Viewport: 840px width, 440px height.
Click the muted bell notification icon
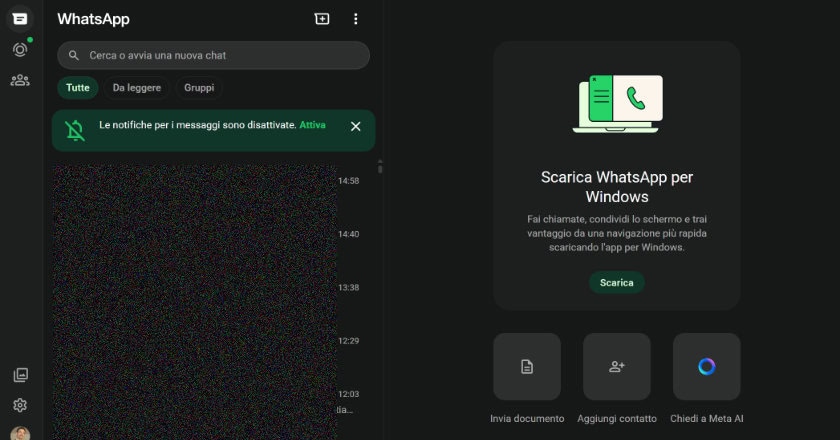(x=75, y=130)
